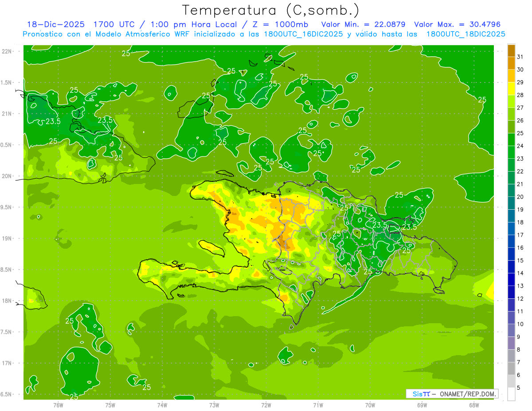
Task: Click the '68W' longitude axis label
Action: [x=473, y=405]
